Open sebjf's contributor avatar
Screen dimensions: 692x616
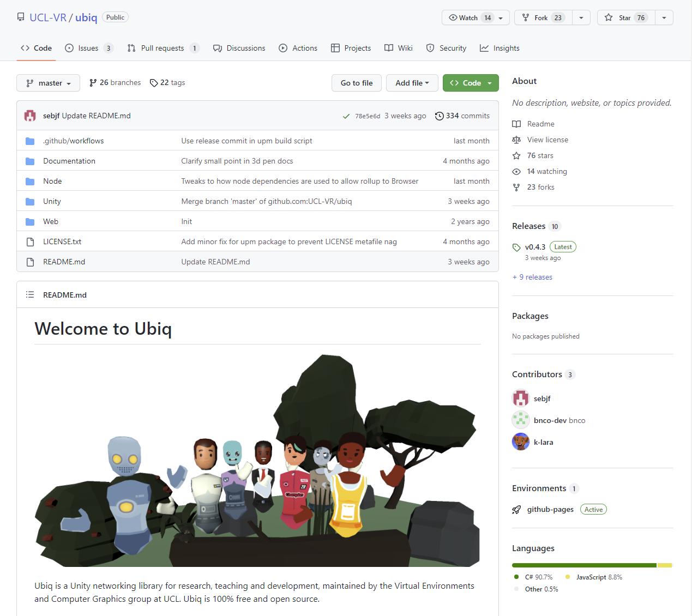(x=521, y=398)
